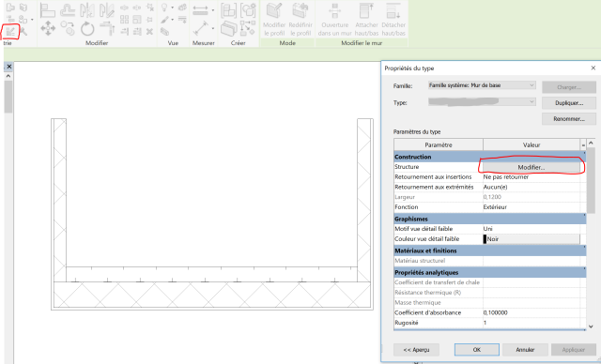
Task: Close the left side panel X
Action: pyautogui.click(x=9, y=67)
